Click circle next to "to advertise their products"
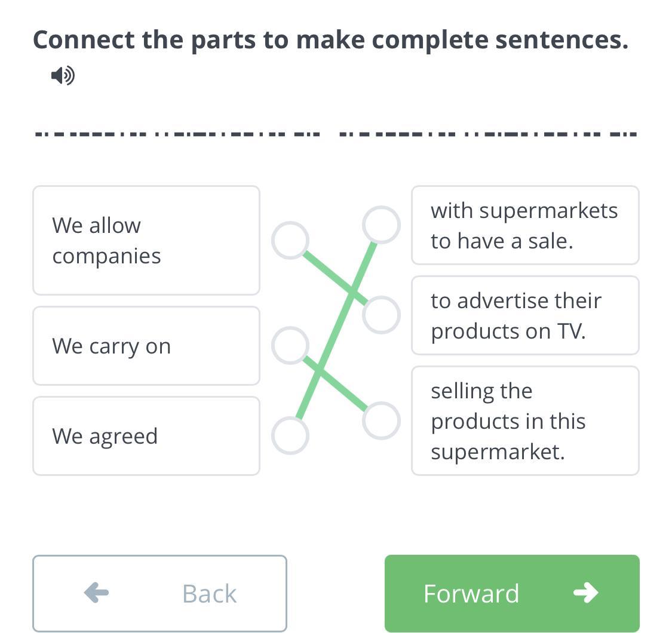The width and height of the screenshot is (672, 633). coord(381,315)
